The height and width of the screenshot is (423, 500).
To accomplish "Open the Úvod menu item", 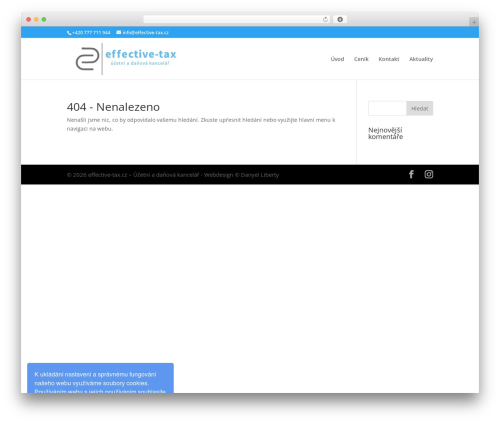I will [337, 59].
